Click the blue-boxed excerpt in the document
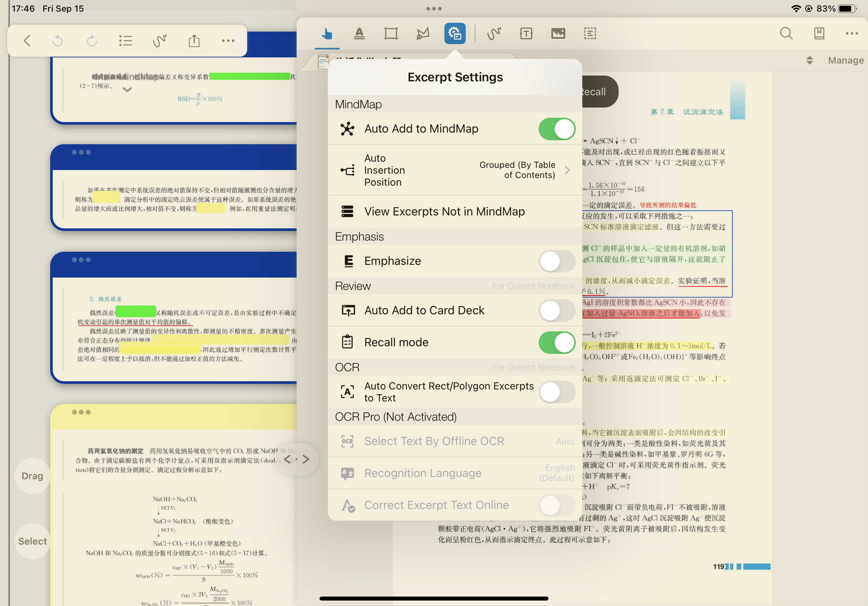 click(x=657, y=254)
